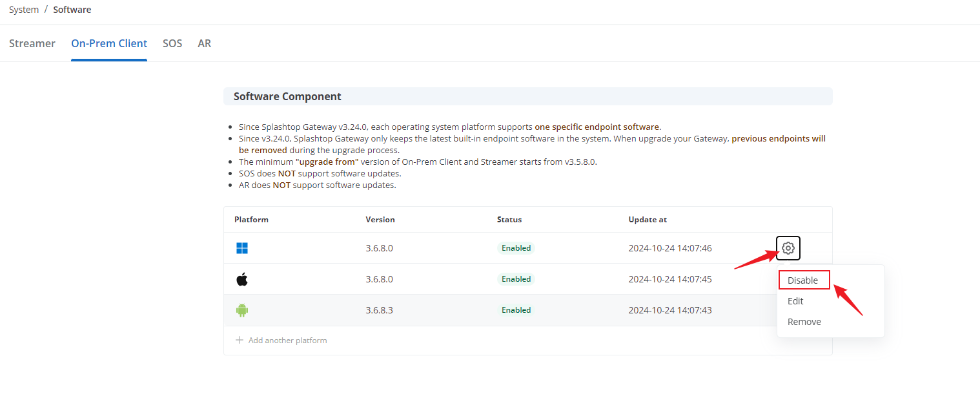Click the Update at column header
Viewport: 980px width, 400px height.
click(x=648, y=220)
